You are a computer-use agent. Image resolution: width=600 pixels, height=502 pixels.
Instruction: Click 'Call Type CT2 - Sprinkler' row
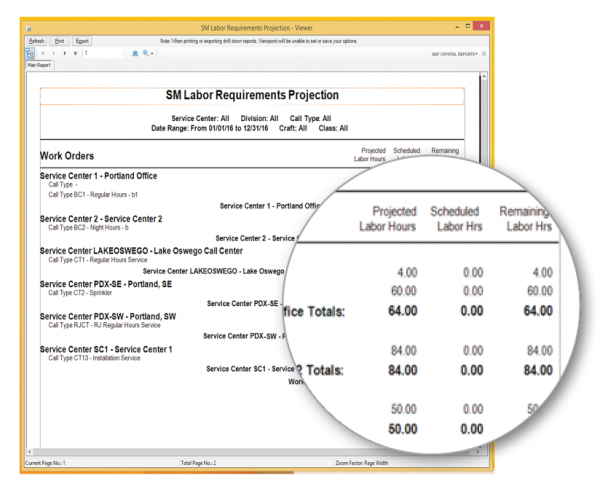[x=80, y=293]
